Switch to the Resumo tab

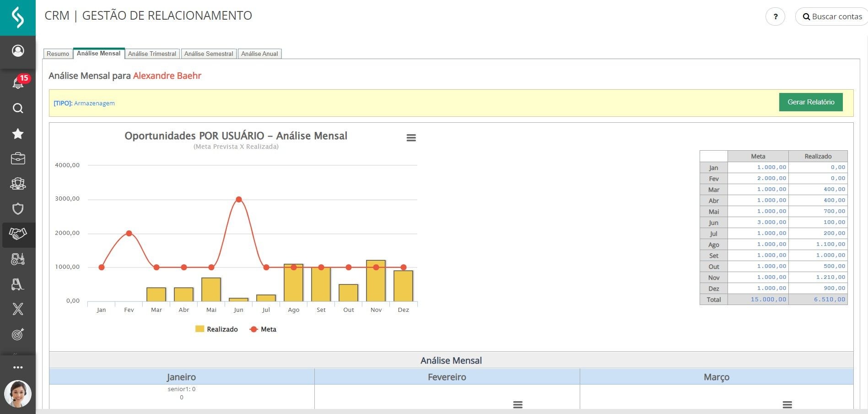pyautogui.click(x=58, y=54)
